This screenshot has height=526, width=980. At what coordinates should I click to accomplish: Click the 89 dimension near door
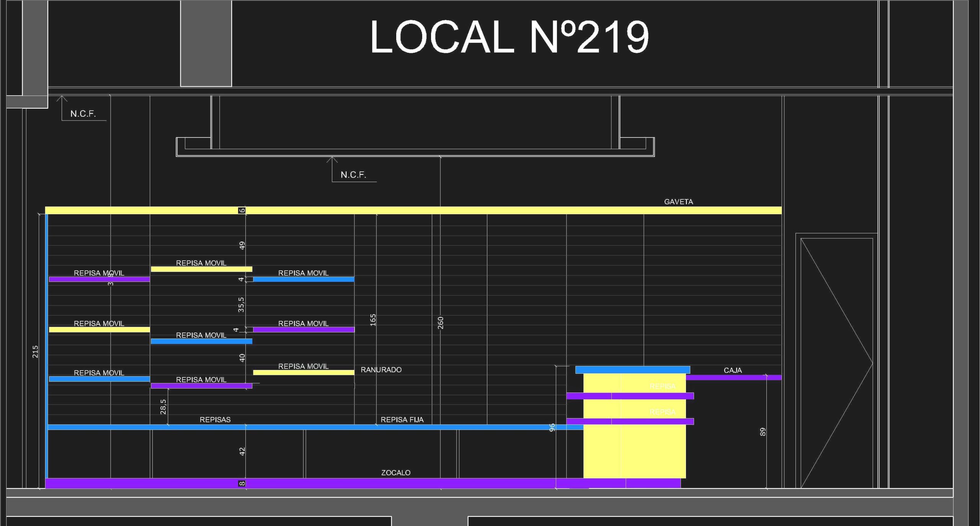click(x=763, y=432)
